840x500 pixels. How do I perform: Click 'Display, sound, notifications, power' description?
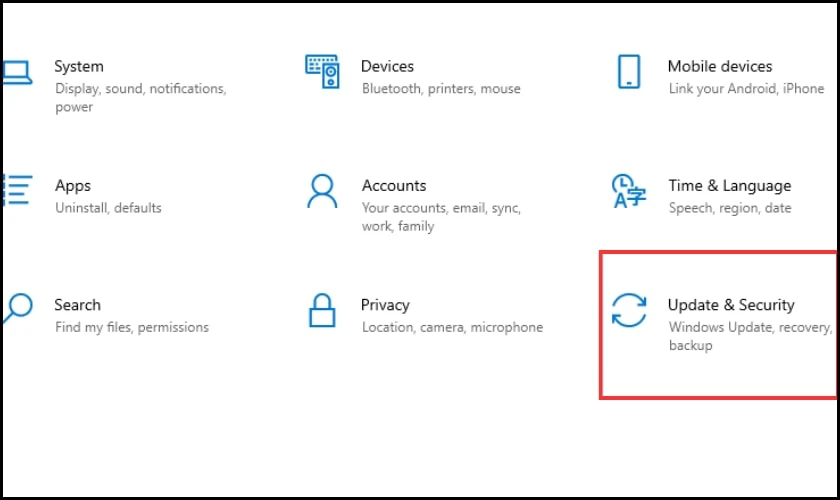click(x=141, y=98)
